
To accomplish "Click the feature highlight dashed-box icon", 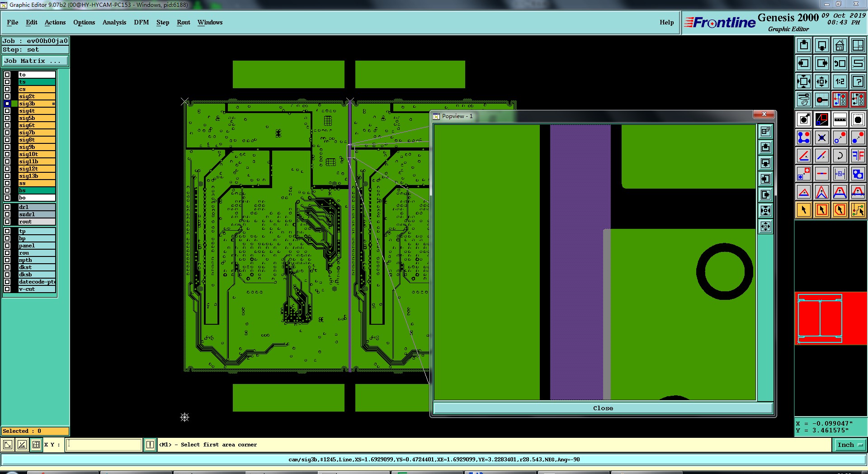I will pyautogui.click(x=858, y=120).
